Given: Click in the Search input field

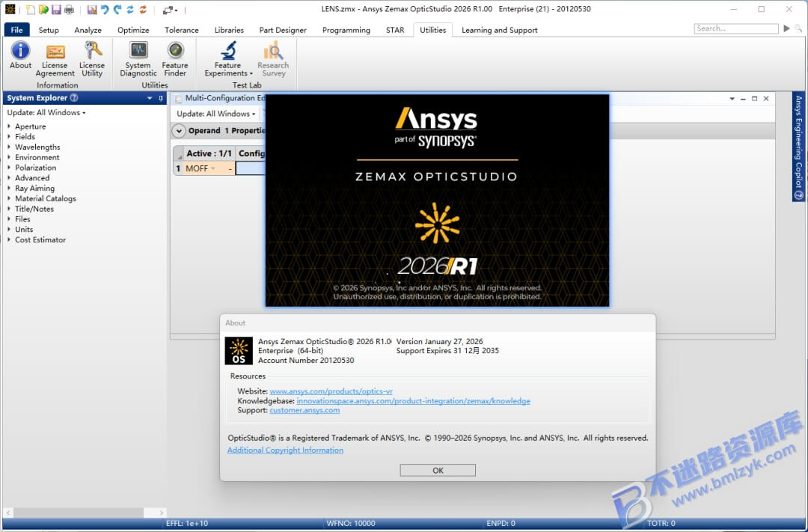Looking at the screenshot, I should pos(735,28).
